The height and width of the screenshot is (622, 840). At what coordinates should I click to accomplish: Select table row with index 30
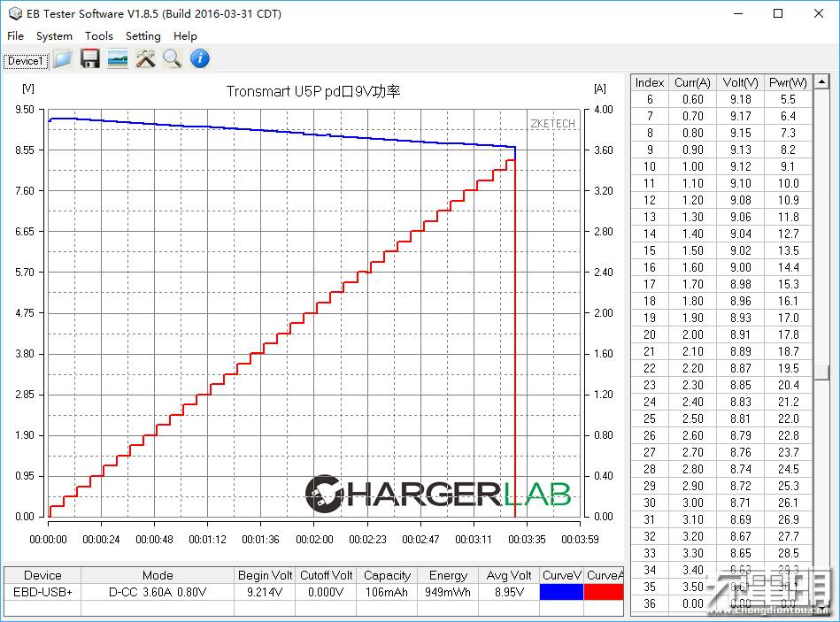pyautogui.click(x=721, y=503)
